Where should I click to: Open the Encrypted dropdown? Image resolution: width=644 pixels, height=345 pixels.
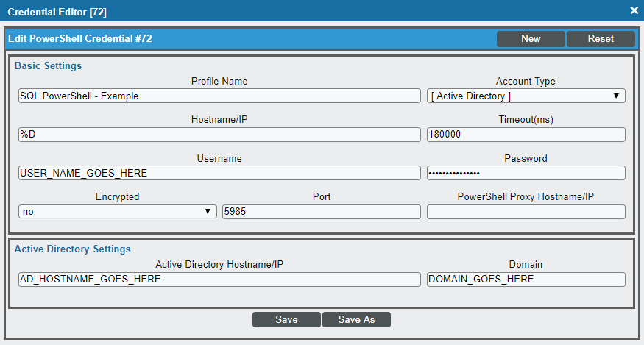click(118, 212)
